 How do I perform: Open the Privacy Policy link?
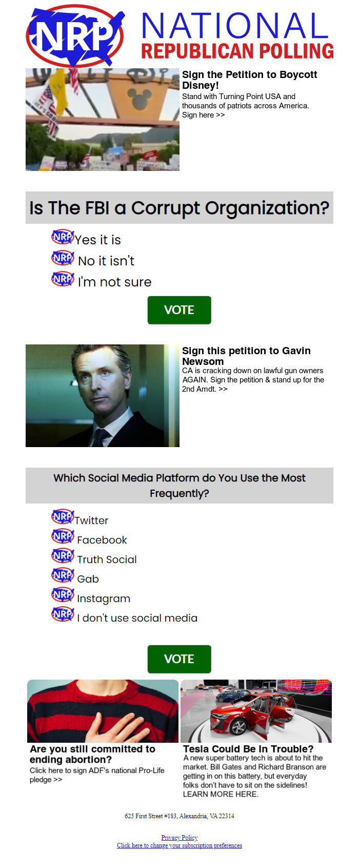pyautogui.click(x=179, y=837)
